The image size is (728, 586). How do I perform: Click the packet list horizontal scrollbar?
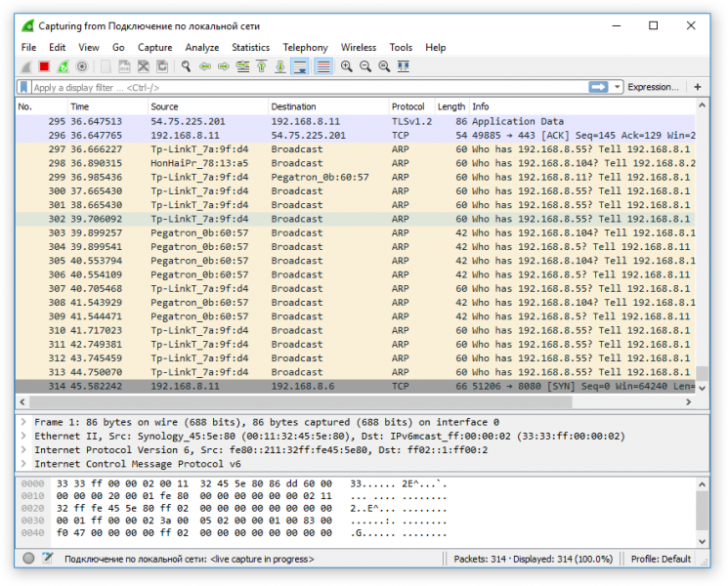(x=301, y=401)
